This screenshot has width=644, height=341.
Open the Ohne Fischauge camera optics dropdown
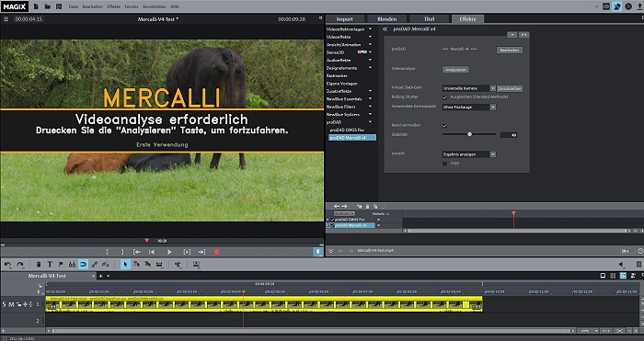469,108
